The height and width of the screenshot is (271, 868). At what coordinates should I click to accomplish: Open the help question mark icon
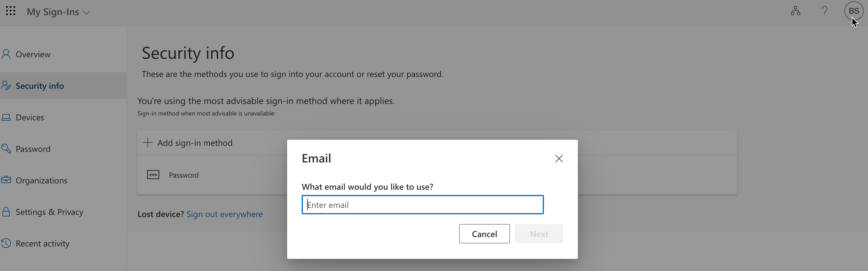[824, 11]
